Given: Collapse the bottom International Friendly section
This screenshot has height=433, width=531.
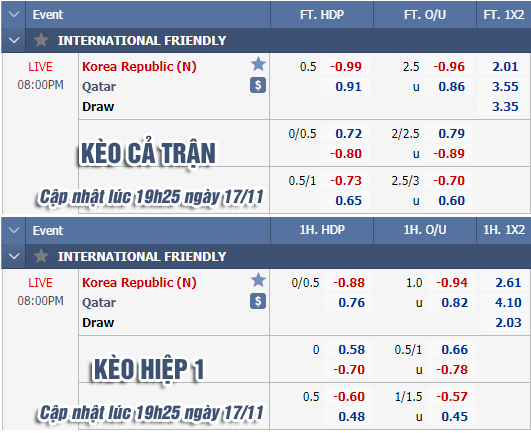Looking at the screenshot, I should click(x=14, y=256).
